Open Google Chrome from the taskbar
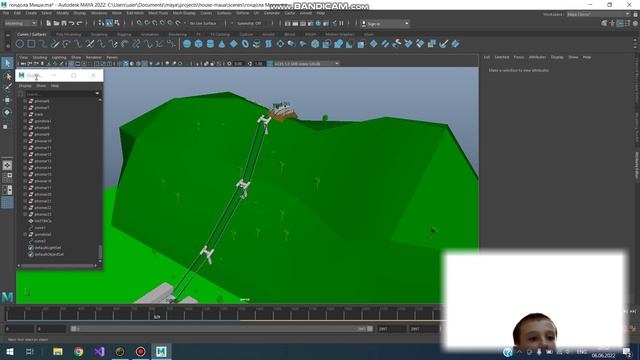The width and height of the screenshot is (640, 360). (x=78, y=351)
